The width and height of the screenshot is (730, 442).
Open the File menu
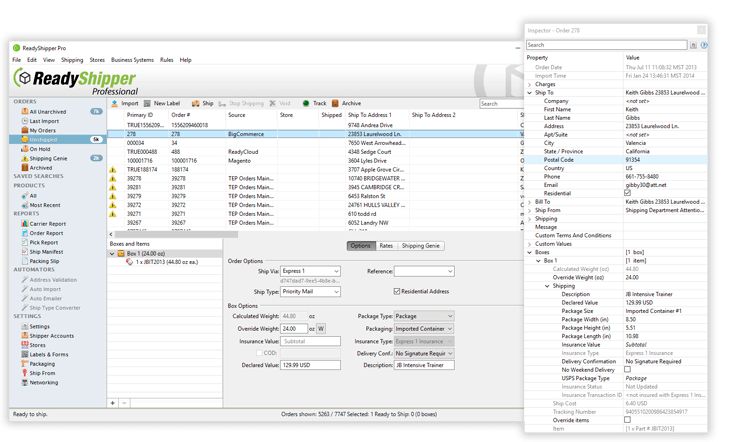(x=17, y=60)
